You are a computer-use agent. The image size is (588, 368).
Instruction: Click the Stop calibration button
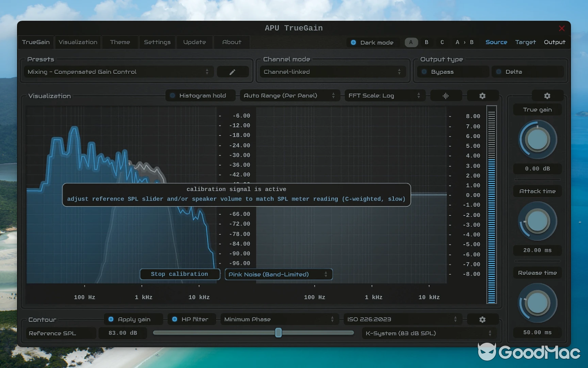180,274
